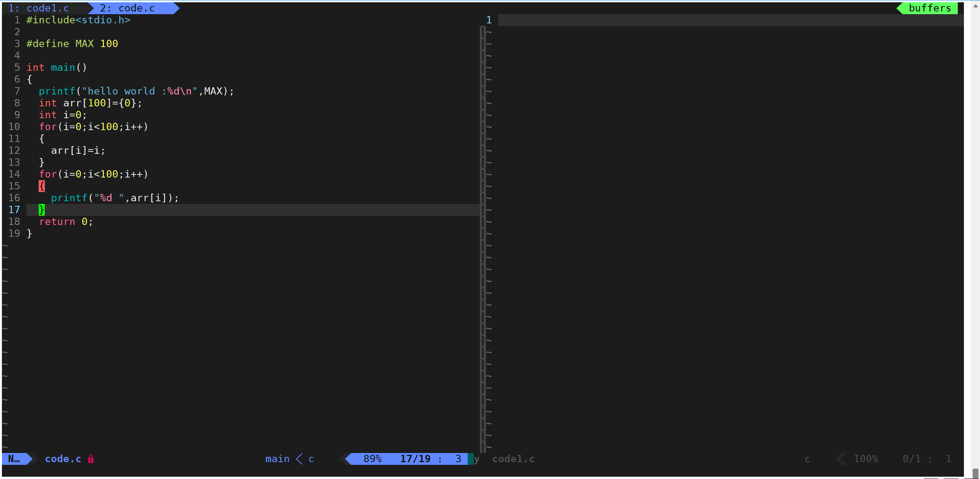Click the #define MAX 100 line
Viewport: 980px width, 479px height.
(72, 44)
